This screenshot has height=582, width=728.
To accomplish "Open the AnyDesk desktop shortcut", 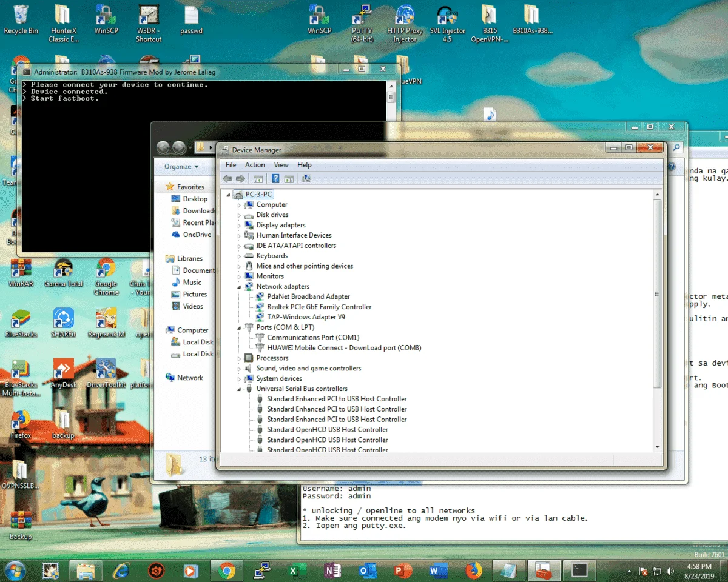I will 63,373.
